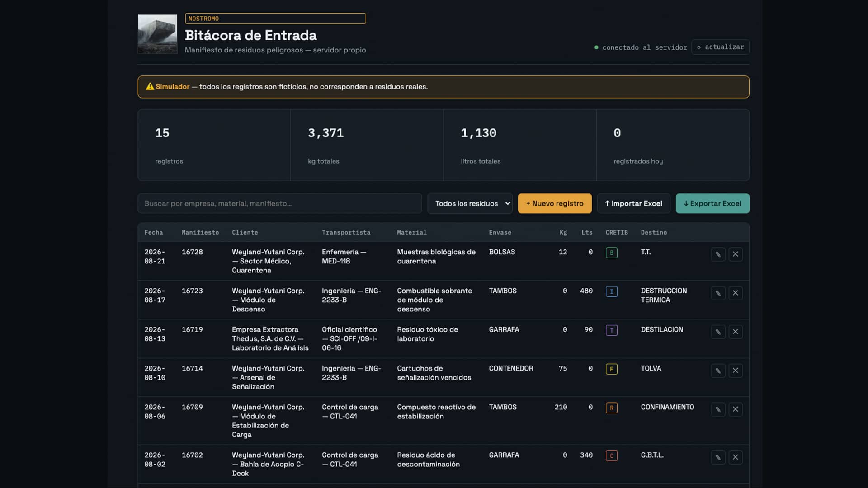This screenshot has height=488, width=868.
Task: Click the CRETIB badge T in row 16719
Action: [612, 331]
